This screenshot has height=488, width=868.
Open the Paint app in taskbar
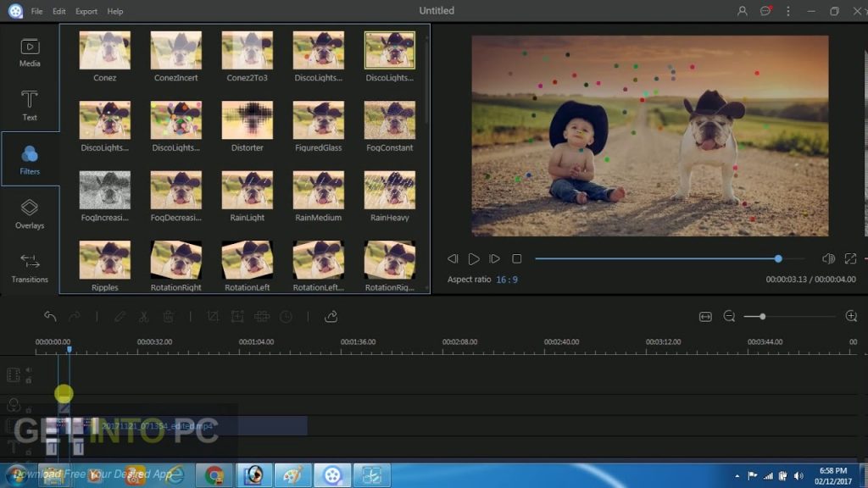(x=292, y=475)
